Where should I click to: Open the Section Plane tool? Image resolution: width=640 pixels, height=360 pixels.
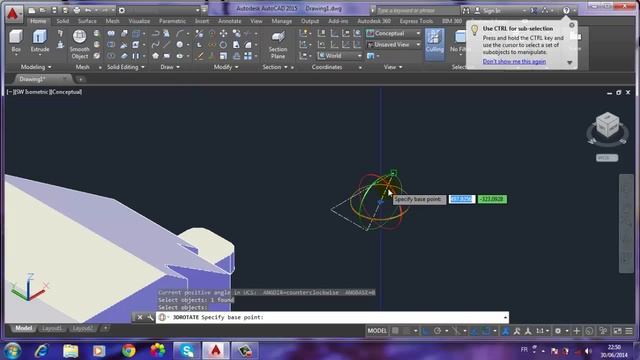pos(278,45)
